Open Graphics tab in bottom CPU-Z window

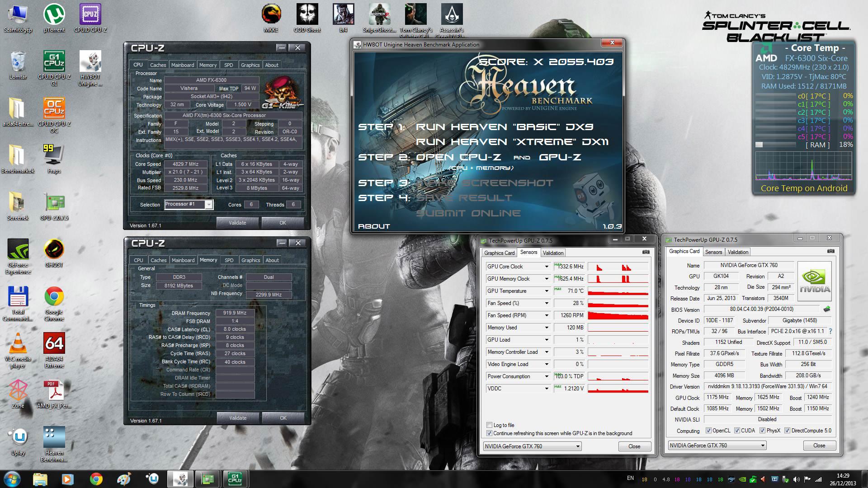[x=251, y=260]
